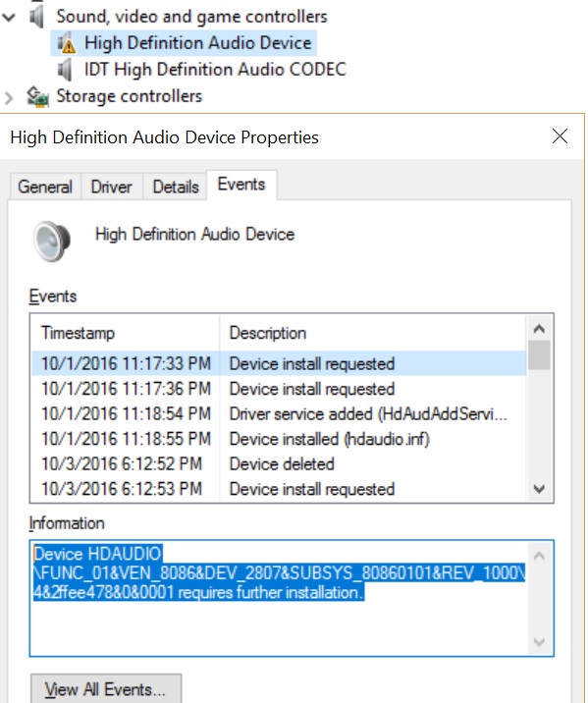Click the IDT High Definition Audio CODEC speaker icon
This screenshot has width=588, height=703.
click(x=65, y=70)
